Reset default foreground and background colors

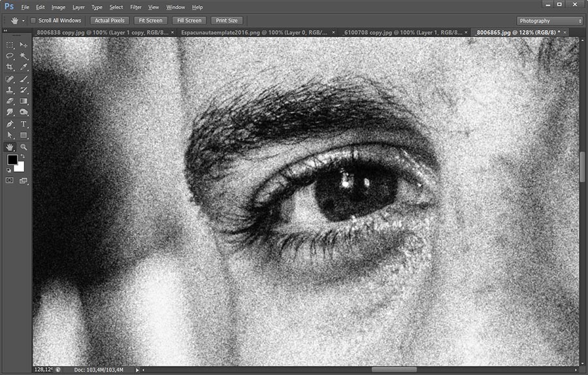point(8,171)
